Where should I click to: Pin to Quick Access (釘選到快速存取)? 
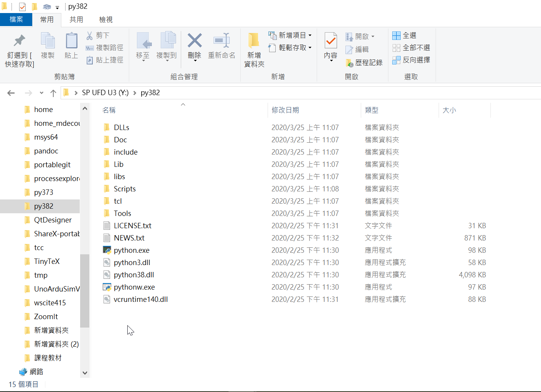point(20,51)
